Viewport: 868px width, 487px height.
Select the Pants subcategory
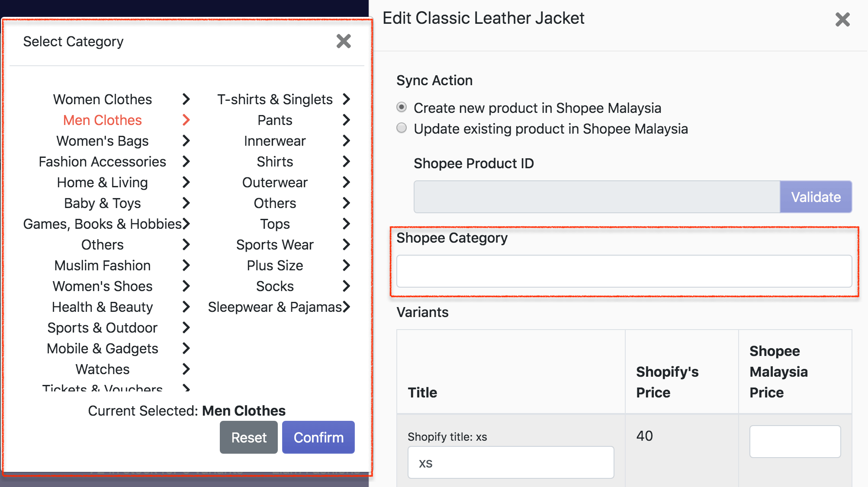pyautogui.click(x=275, y=120)
